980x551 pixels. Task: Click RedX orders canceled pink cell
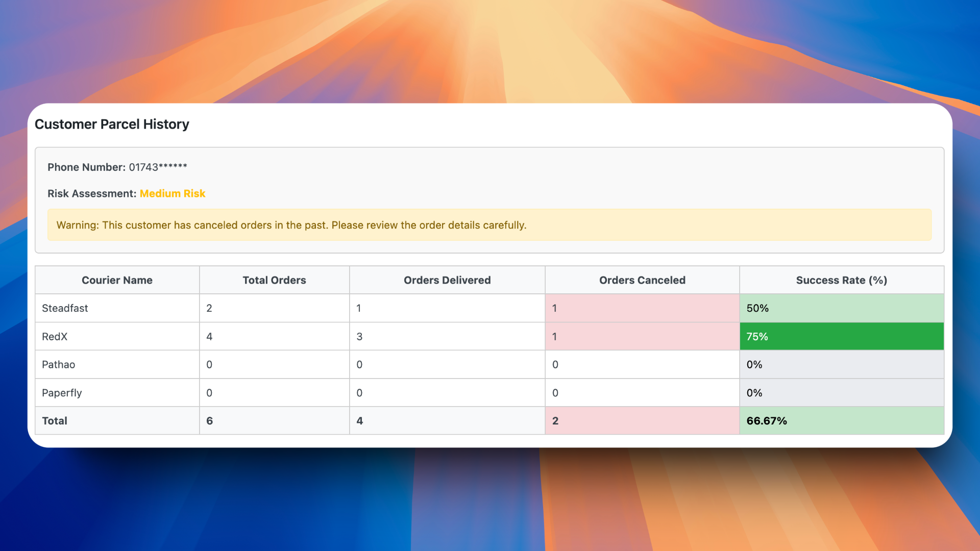pyautogui.click(x=642, y=336)
